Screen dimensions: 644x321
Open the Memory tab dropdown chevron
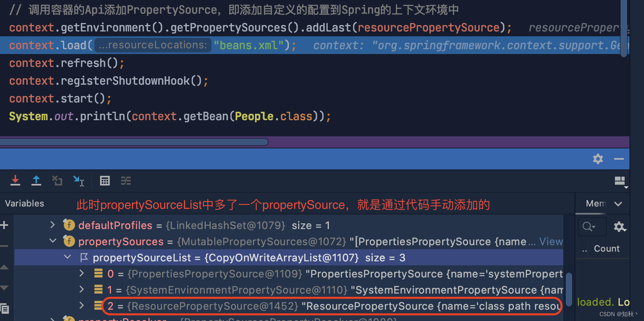618,204
